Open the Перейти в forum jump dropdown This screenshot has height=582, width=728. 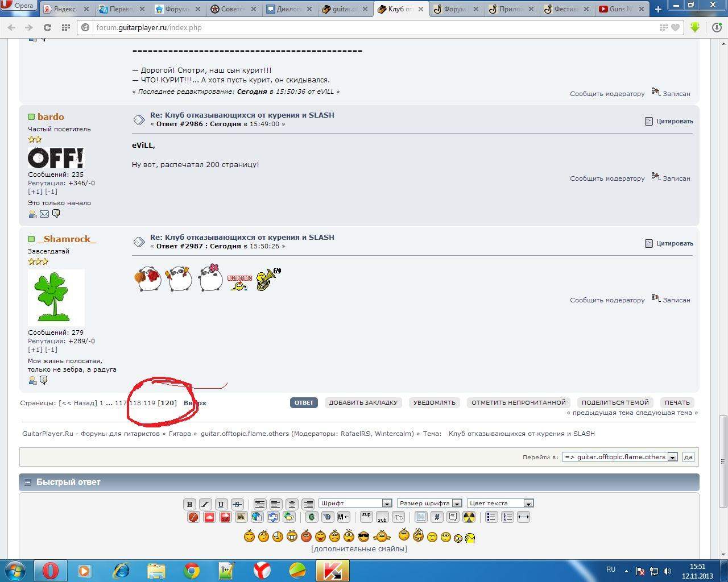point(619,457)
